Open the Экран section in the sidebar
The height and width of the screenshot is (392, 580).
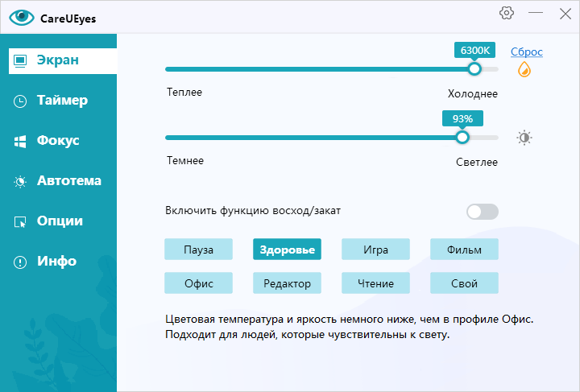58,60
